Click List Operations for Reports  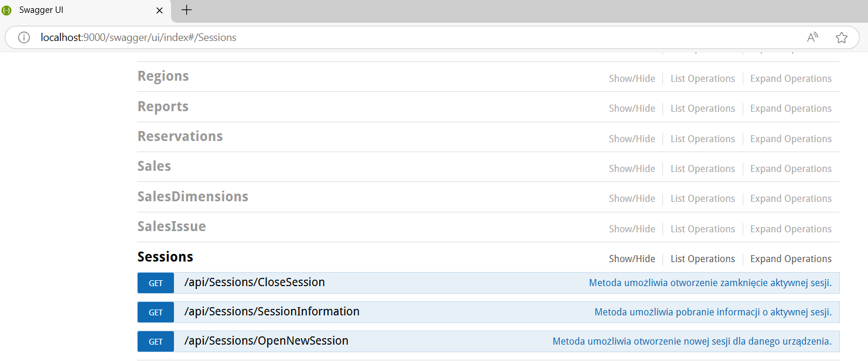[702, 108]
